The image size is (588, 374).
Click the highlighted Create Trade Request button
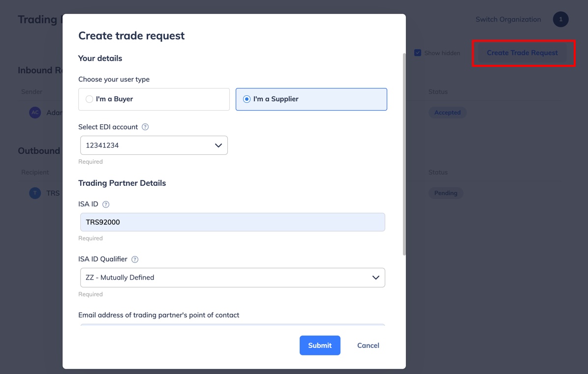pyautogui.click(x=522, y=53)
